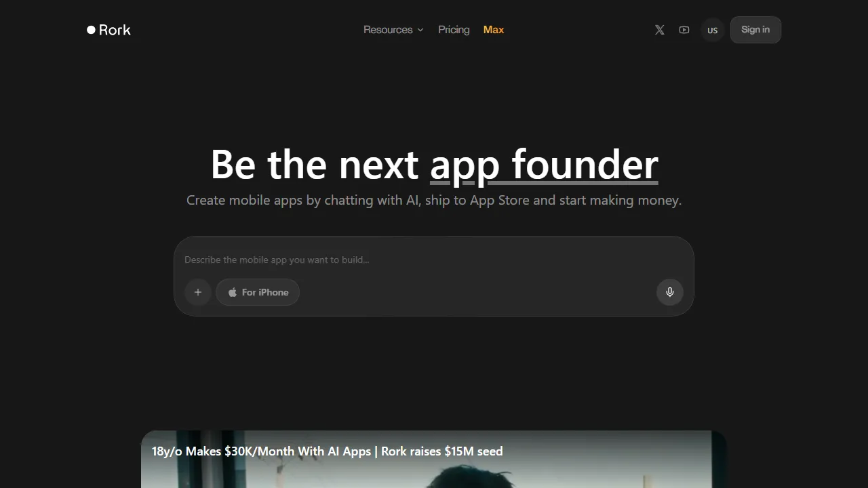Focus the app description input field
The height and width of the screenshot is (488, 868).
434,260
